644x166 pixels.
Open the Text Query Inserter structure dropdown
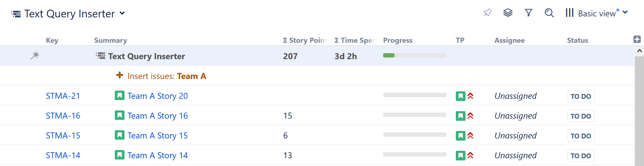122,13
